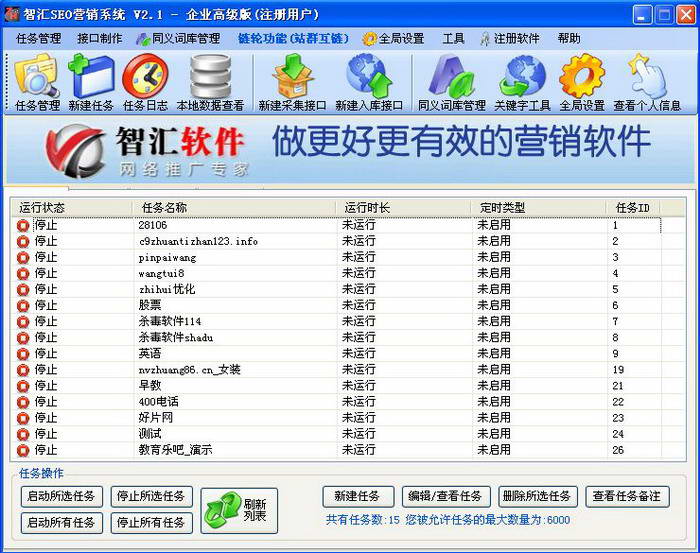Screen dimensions: 700x553
Task: Click status icon of 400电话 row
Action: (23, 402)
